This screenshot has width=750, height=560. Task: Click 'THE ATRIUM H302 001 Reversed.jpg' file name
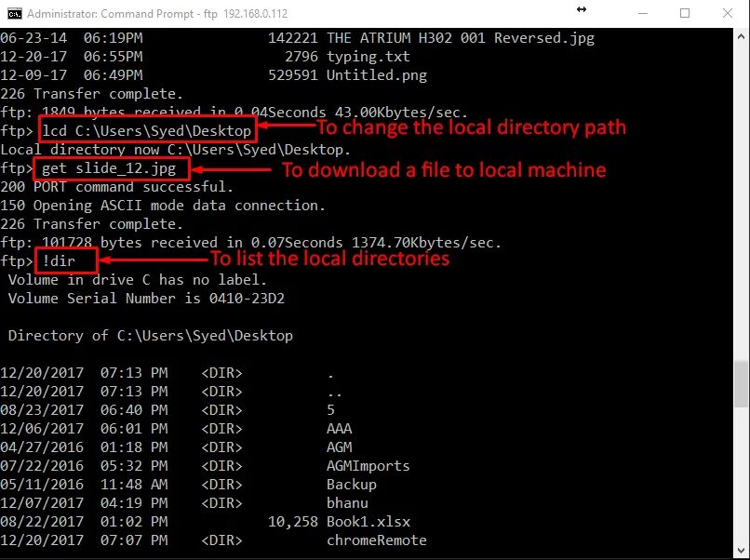(460, 38)
